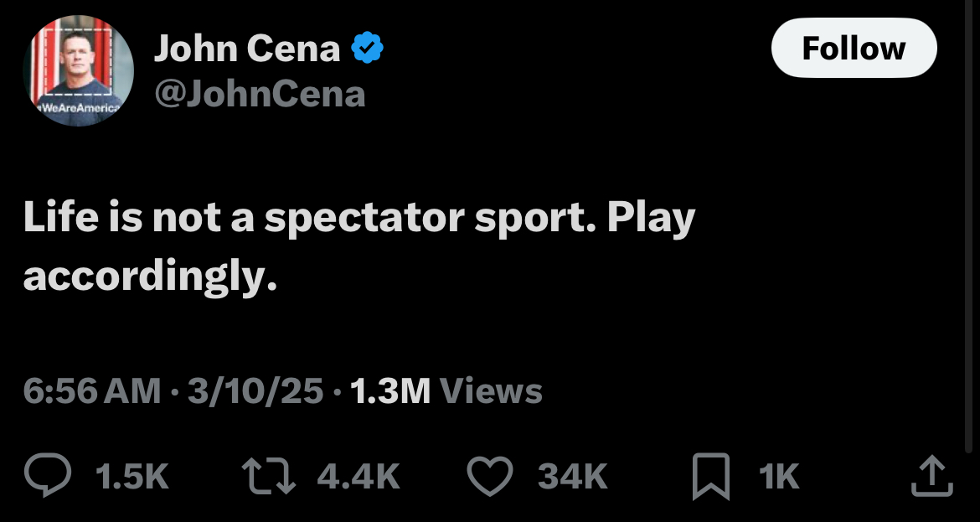Open the @JohnCena handle link
The image size is (980, 522).
point(259,94)
